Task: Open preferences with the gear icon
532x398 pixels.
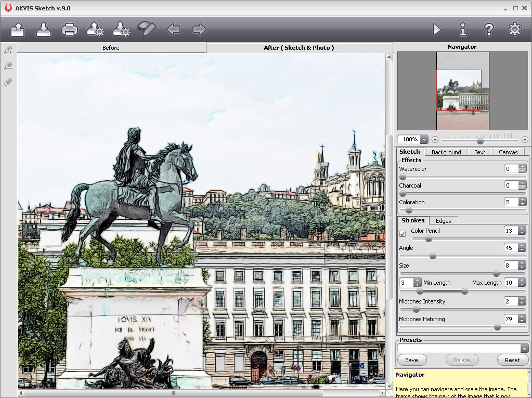Action: pyautogui.click(x=514, y=30)
